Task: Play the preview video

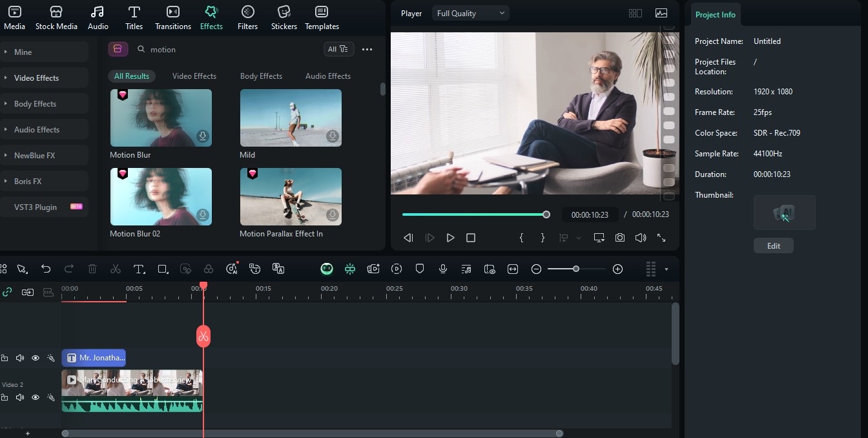Action: tap(450, 238)
